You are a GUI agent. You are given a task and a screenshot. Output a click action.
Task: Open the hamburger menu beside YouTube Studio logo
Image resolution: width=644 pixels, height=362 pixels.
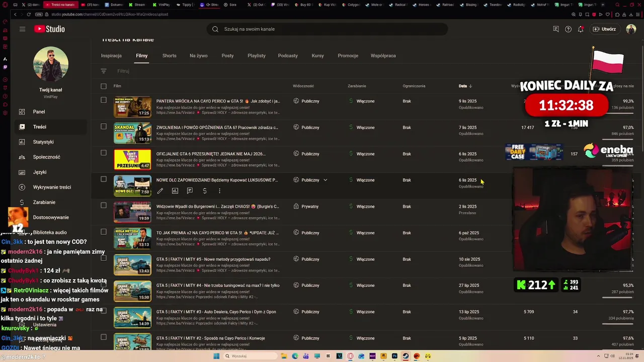pos(22,29)
